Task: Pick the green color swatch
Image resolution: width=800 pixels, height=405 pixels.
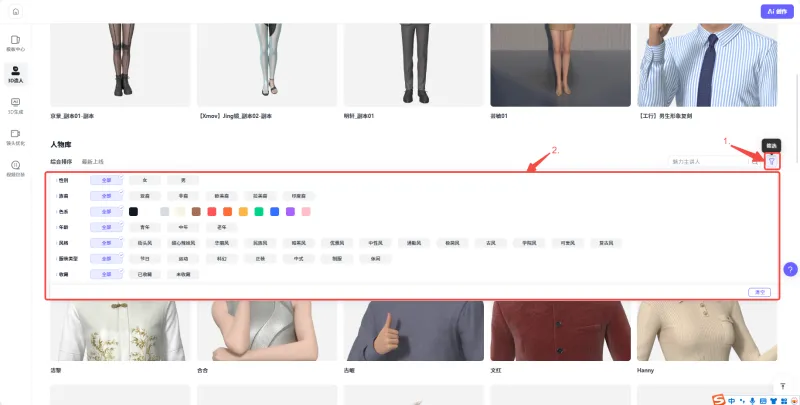Action: (x=259, y=212)
